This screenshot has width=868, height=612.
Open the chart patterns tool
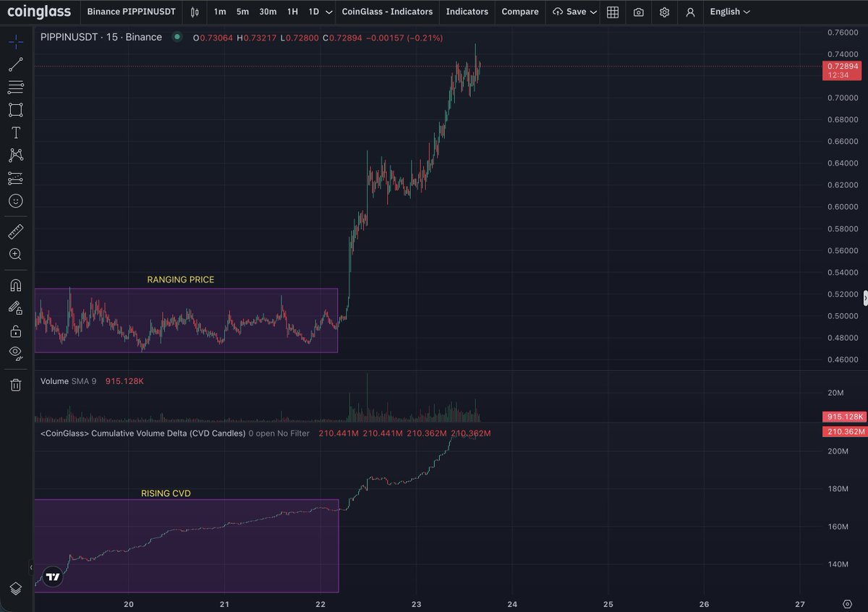pos(15,155)
